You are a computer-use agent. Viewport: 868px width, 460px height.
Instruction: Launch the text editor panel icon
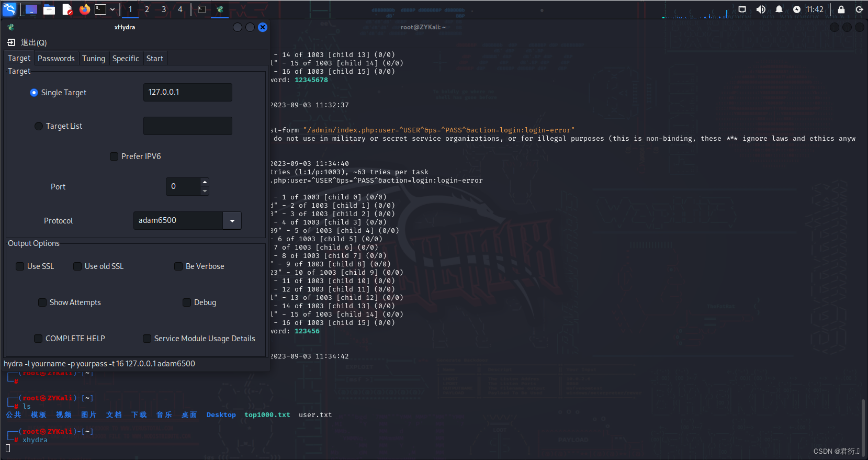67,9
